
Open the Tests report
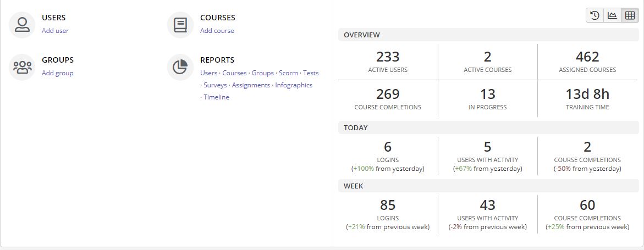click(311, 73)
